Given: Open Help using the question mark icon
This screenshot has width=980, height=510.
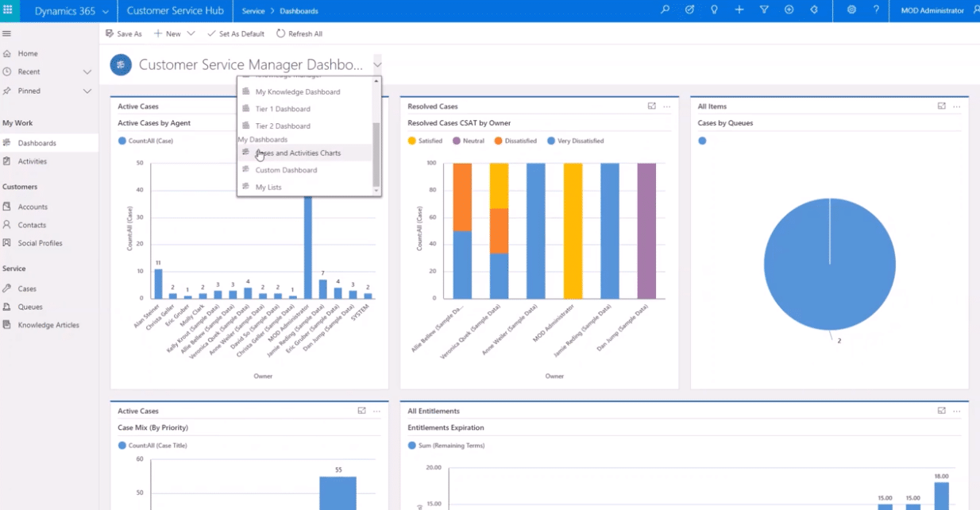Looking at the screenshot, I should (876, 9).
